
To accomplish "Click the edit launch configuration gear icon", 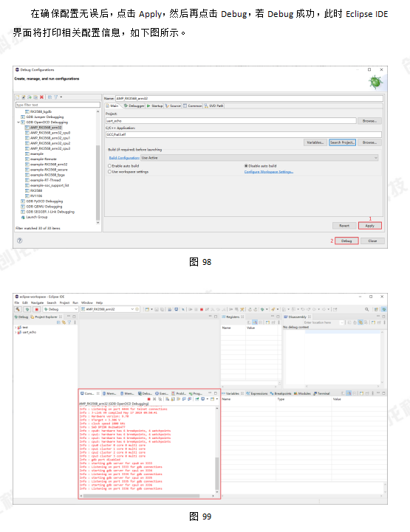I will click(137, 309).
